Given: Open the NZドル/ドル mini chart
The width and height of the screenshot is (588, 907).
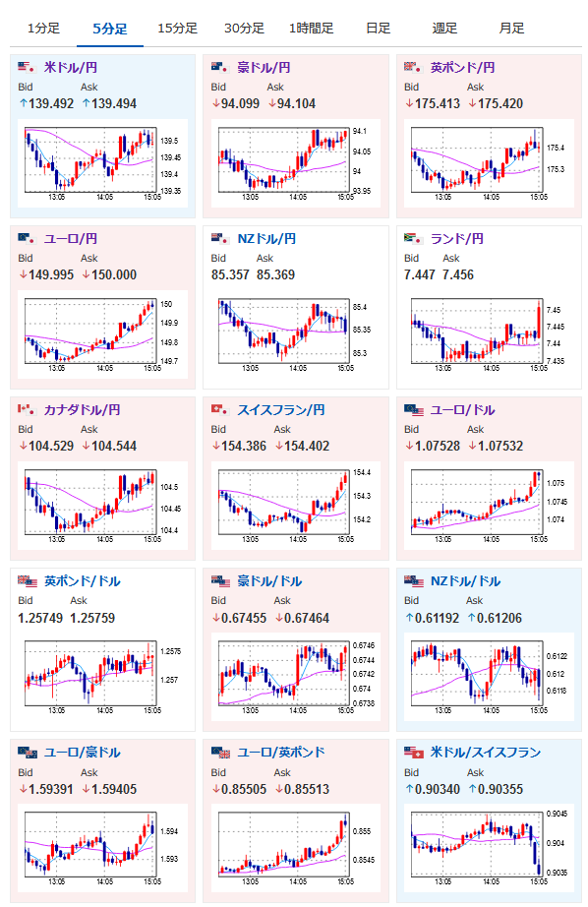Looking at the screenshot, I should click(489, 676).
